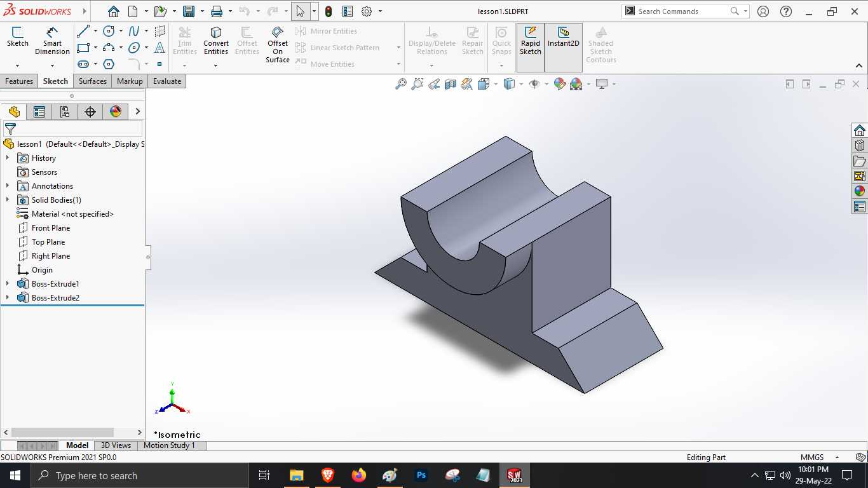Open the ConfigurationManager tab icon

point(65,112)
